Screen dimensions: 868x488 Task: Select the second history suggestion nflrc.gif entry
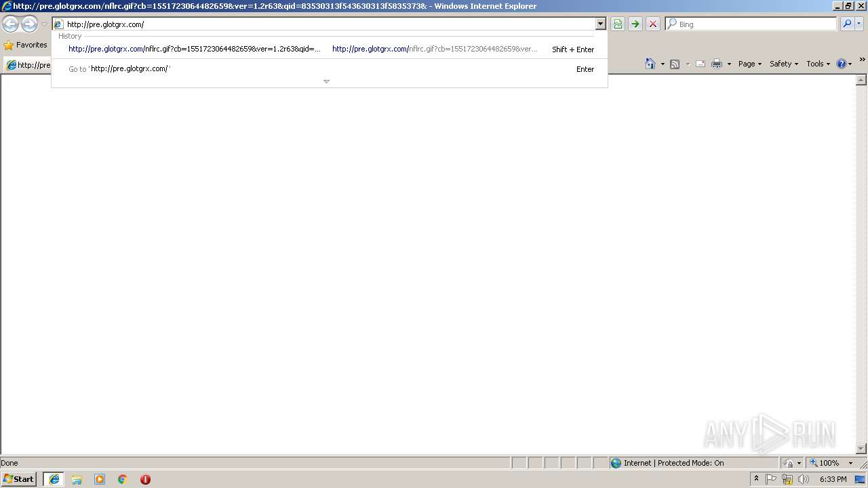coord(435,49)
